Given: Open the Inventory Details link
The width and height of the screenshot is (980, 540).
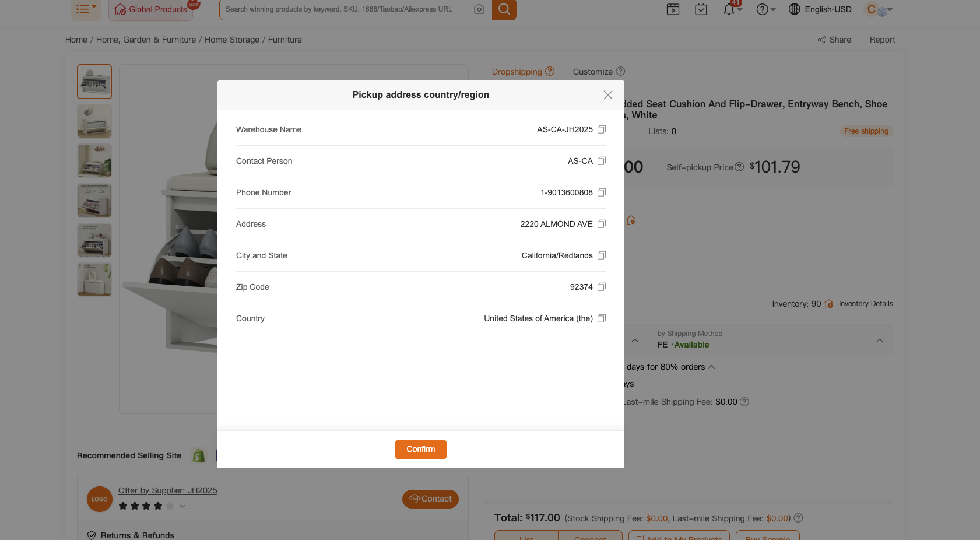Looking at the screenshot, I should click(x=866, y=304).
